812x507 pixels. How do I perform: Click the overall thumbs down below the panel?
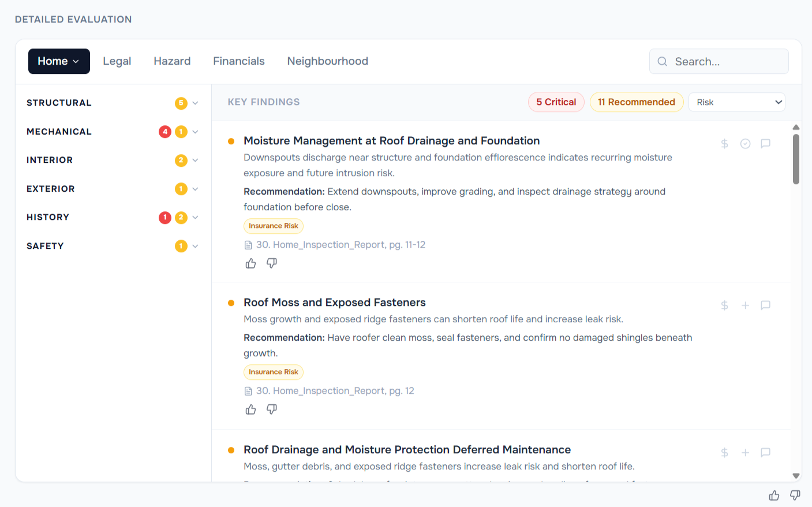click(795, 495)
